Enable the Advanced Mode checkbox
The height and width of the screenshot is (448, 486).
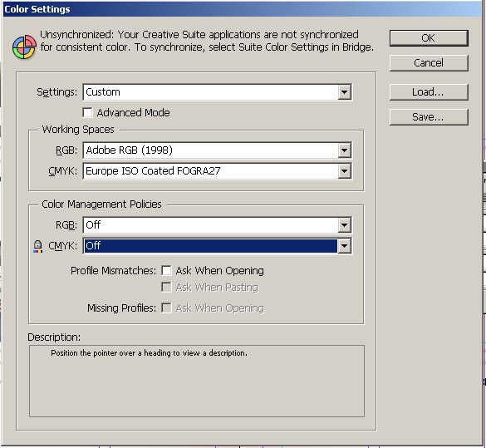tap(88, 112)
